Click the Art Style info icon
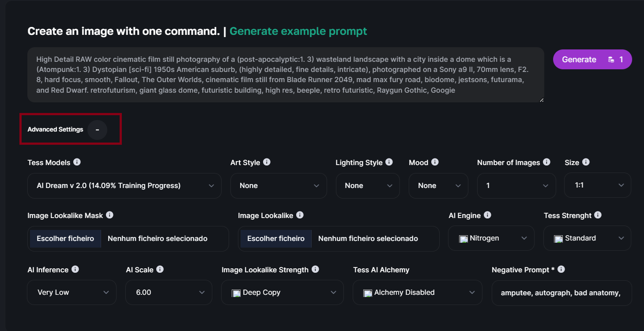Viewport: 644px width, 331px height. (x=267, y=162)
